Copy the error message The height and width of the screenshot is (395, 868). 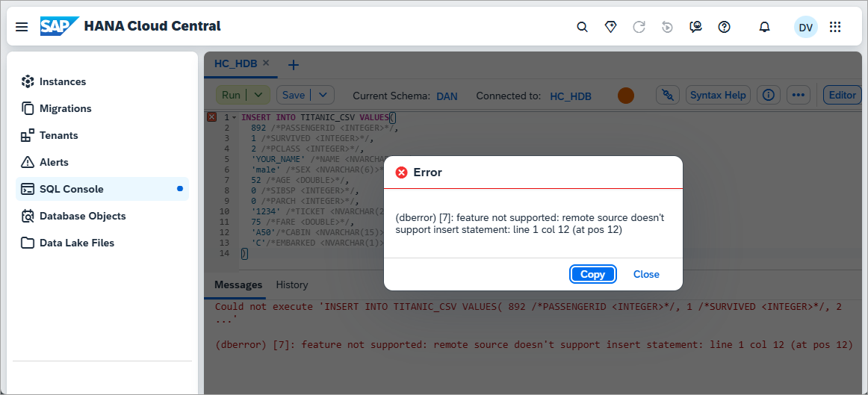592,274
